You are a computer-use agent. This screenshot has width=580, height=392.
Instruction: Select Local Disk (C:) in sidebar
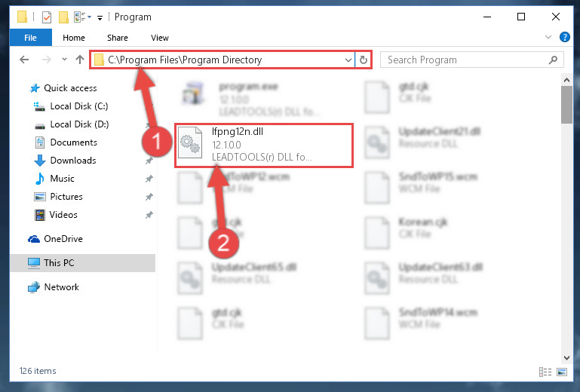[x=79, y=106]
